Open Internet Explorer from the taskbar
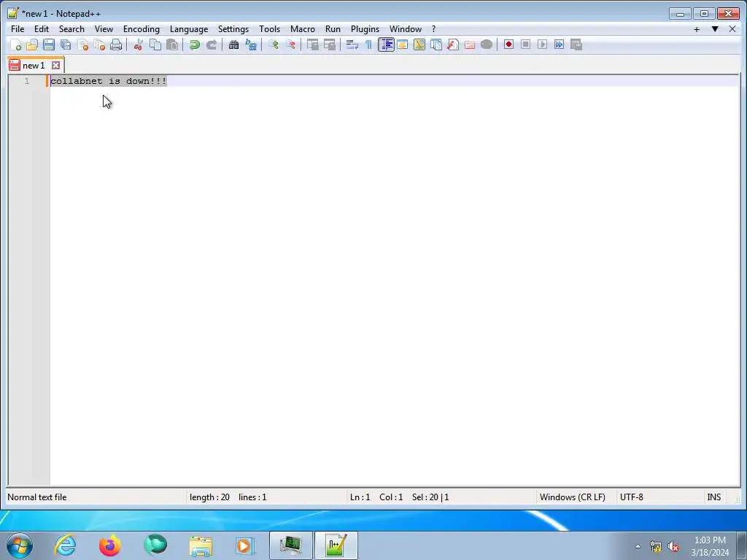Image resolution: width=747 pixels, height=560 pixels. click(x=65, y=545)
